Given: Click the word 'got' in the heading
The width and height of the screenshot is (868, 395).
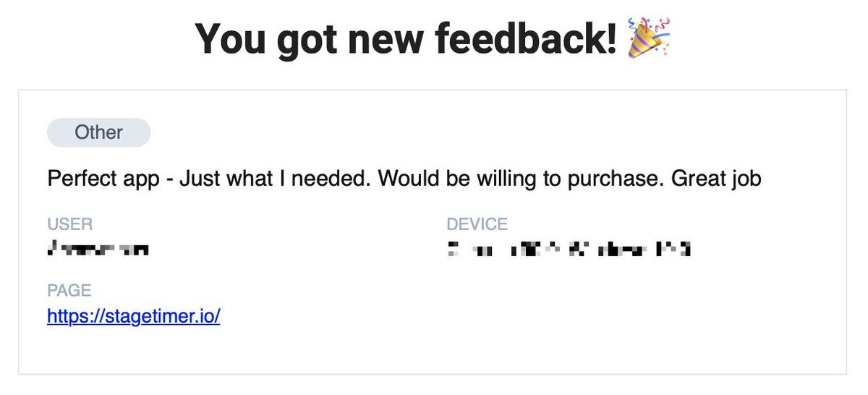Looking at the screenshot, I should coord(311,39).
